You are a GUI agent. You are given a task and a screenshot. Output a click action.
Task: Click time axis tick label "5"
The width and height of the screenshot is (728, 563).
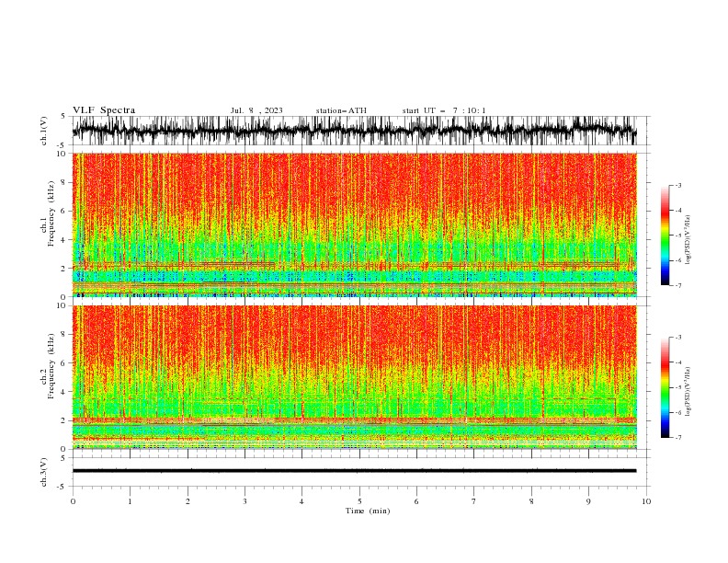(x=359, y=501)
